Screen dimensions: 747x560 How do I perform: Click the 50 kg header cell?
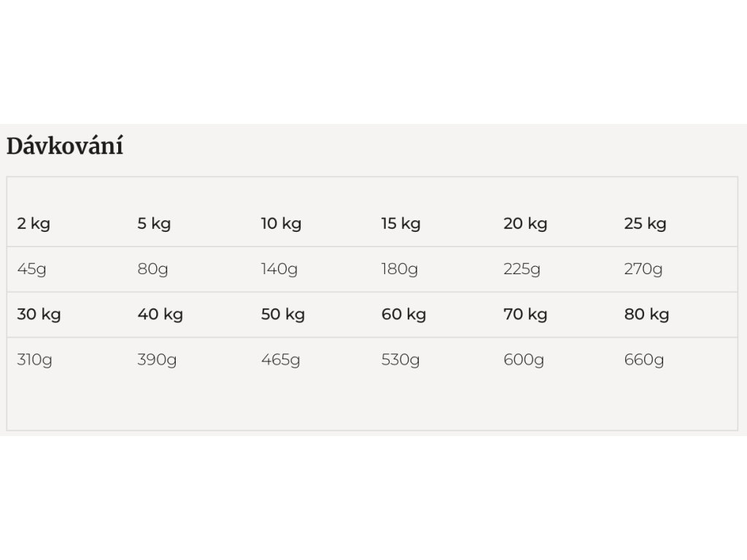click(282, 314)
